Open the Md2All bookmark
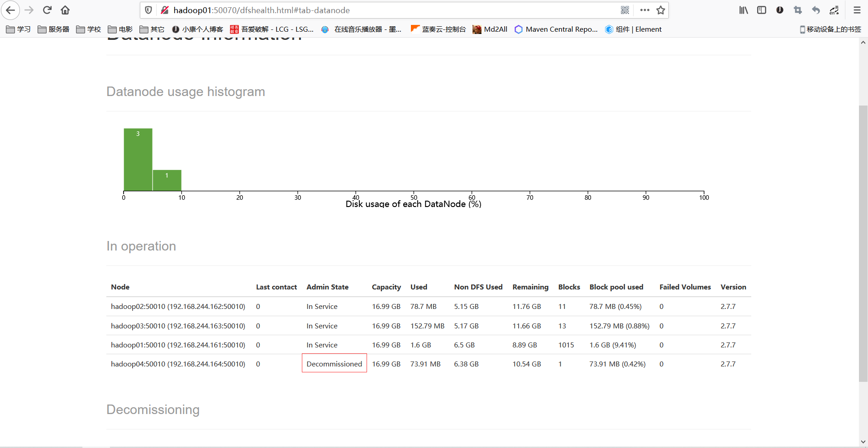The height and width of the screenshot is (448, 868). [x=490, y=29]
